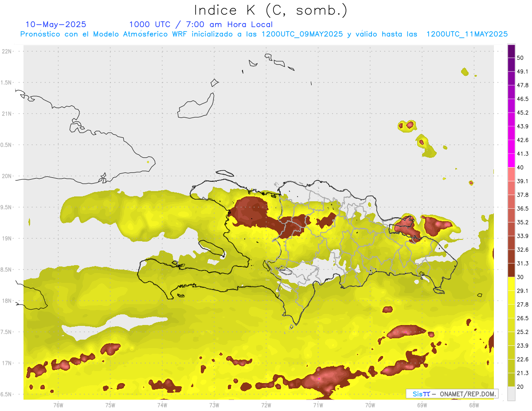
Task: Select the '1200UTC_11MAY2025' valid-until timestamp
Action: click(x=467, y=34)
